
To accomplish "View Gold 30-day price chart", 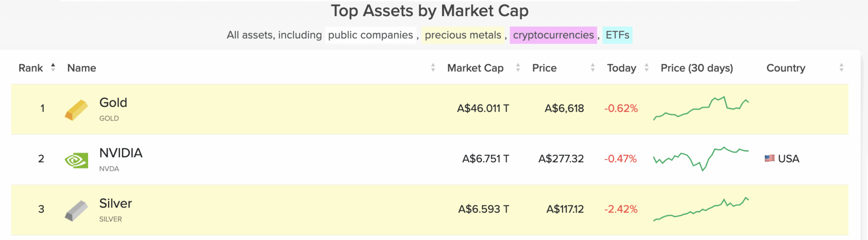I will pyautogui.click(x=701, y=109).
